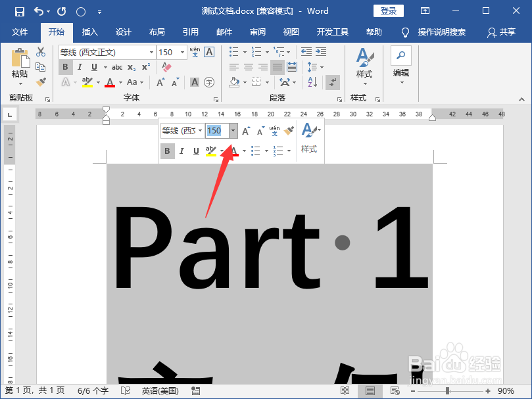Toggle justified alignment
The height and width of the screenshot is (399, 532).
[x=277, y=67]
